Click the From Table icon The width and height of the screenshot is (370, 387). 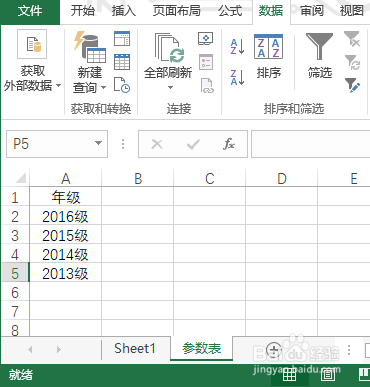[122, 62]
